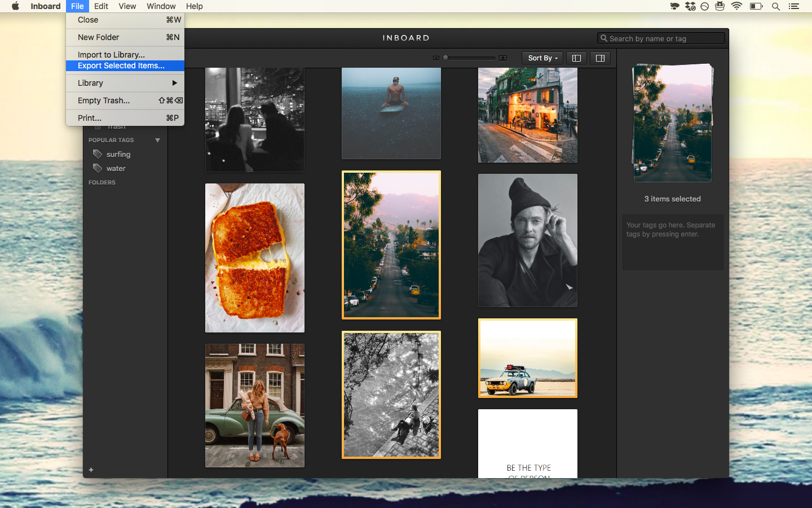Select the water tag in the sidebar
Screen dimensions: 812x508
pos(116,168)
